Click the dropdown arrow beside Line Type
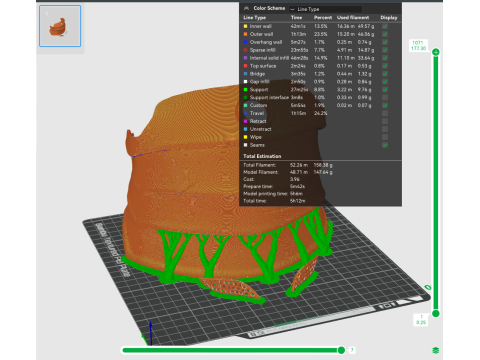 click(x=292, y=9)
